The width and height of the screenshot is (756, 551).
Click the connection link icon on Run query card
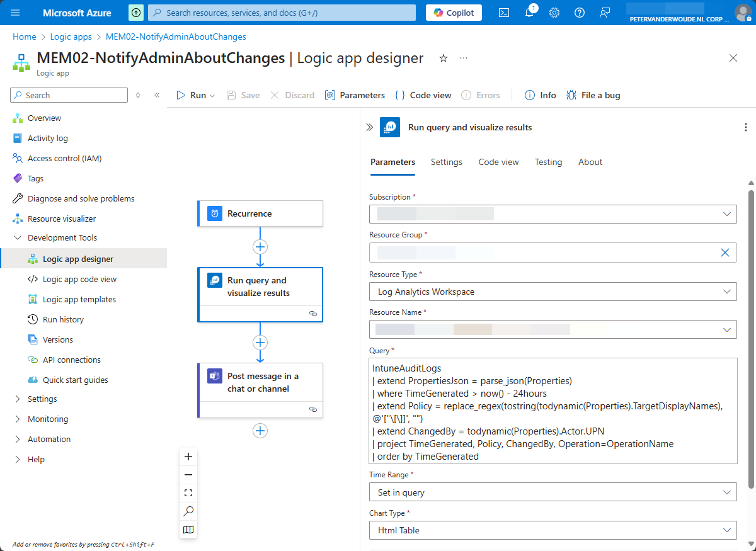[x=313, y=314]
